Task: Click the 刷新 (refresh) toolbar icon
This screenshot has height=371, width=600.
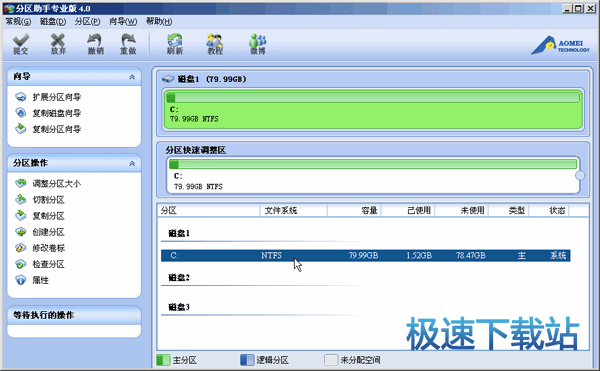Action: click(x=175, y=44)
